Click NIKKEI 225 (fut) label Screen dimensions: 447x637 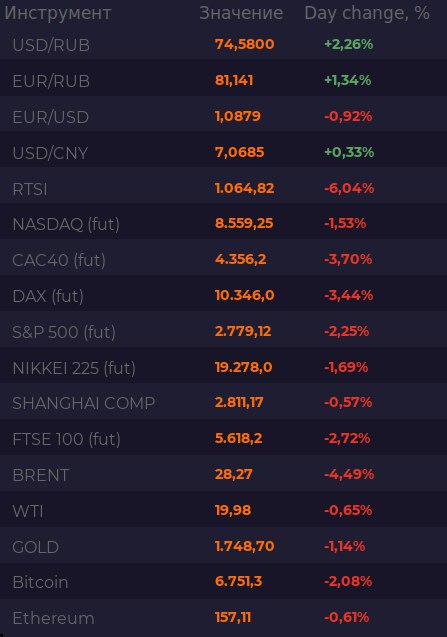[74, 368]
